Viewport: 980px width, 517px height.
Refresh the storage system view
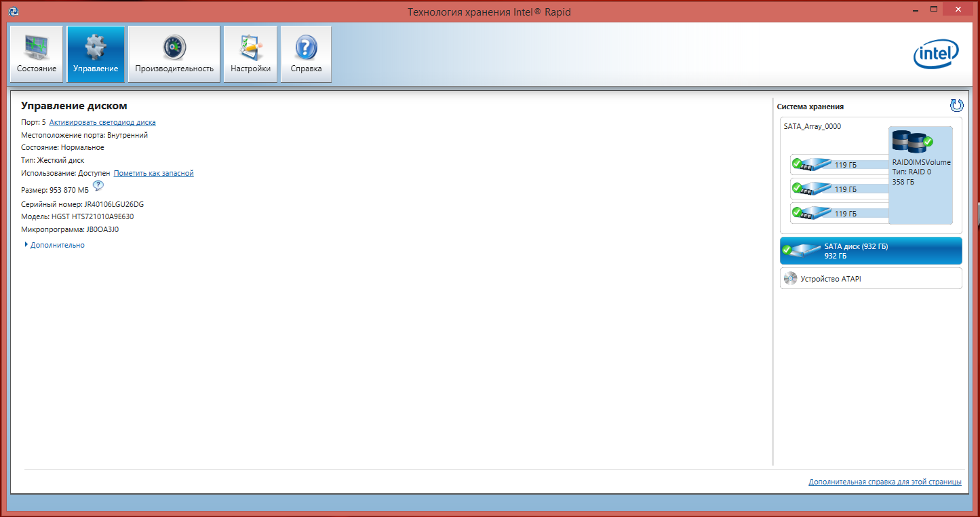click(956, 105)
